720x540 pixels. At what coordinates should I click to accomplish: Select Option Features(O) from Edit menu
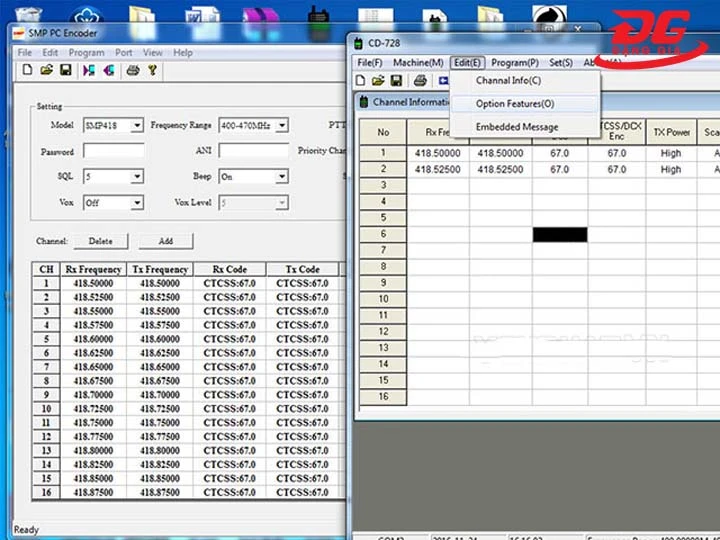tap(514, 104)
